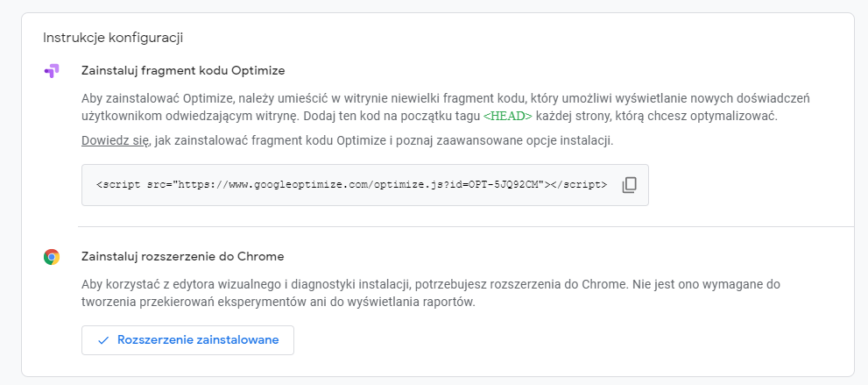Click the 'Rozszerzenie zainstalowane' button
This screenshot has width=868, height=385.
click(187, 340)
